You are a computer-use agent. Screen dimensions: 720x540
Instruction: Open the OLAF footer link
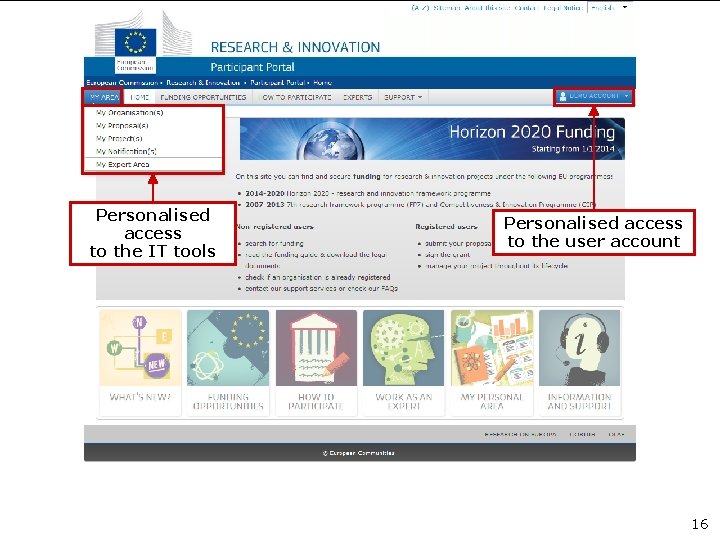click(616, 434)
